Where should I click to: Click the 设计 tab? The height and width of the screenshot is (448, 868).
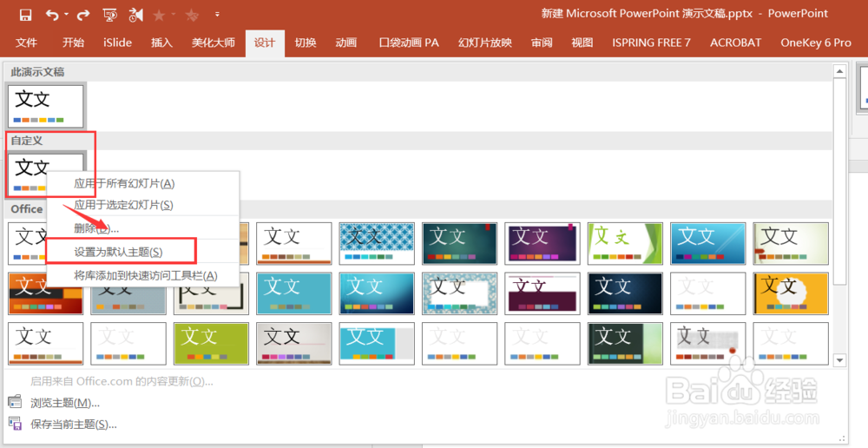tap(265, 43)
